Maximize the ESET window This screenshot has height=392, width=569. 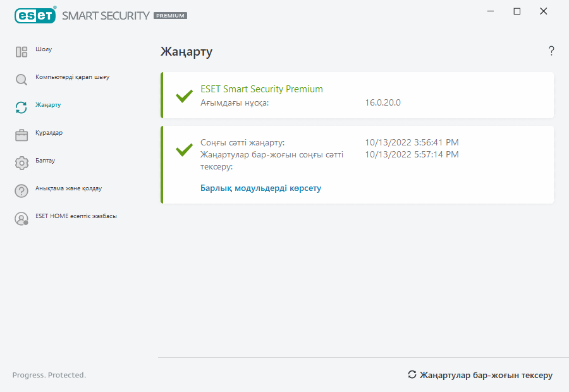point(517,11)
